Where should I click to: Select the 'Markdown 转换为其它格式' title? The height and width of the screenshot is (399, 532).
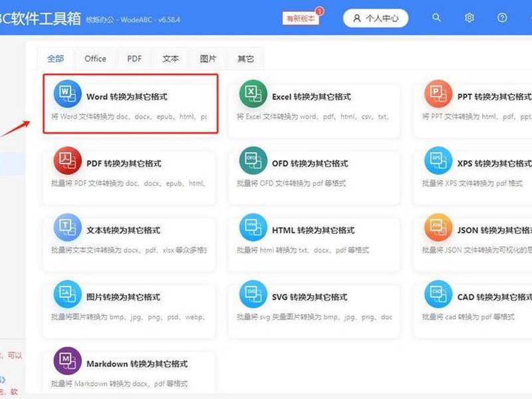(137, 364)
